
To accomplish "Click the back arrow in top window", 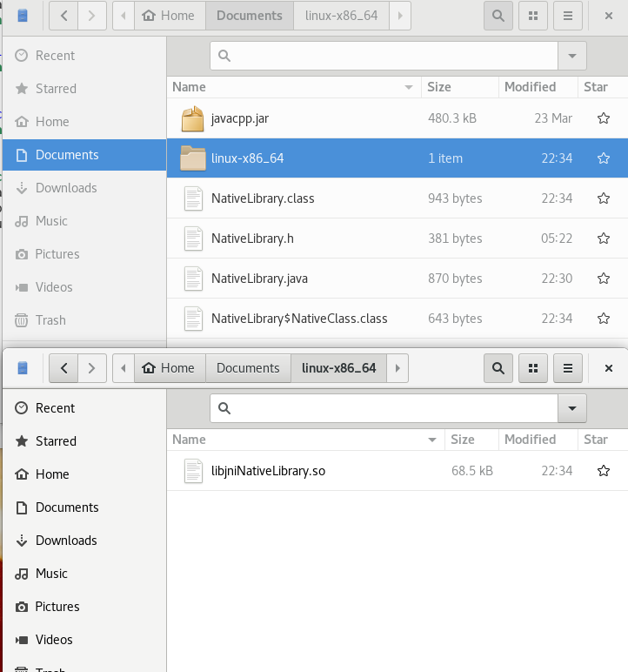I will tap(63, 16).
